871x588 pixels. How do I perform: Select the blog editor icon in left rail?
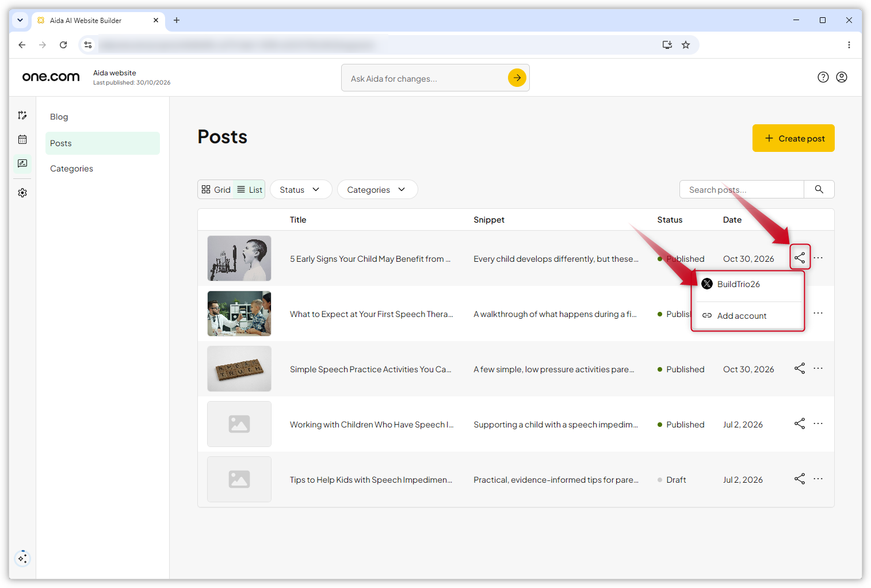22,163
